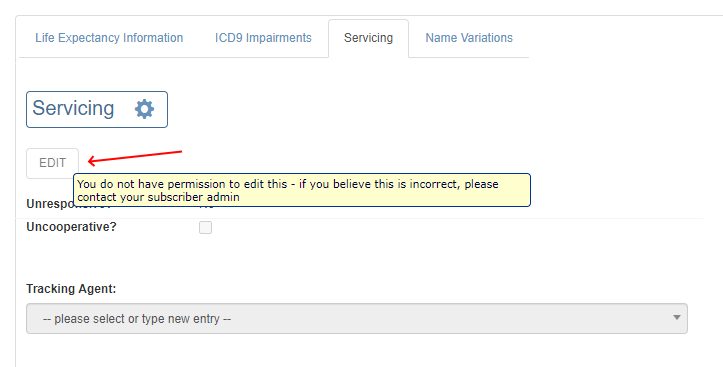
Task: Click the Tracking Agent field label
Action: [71, 289]
